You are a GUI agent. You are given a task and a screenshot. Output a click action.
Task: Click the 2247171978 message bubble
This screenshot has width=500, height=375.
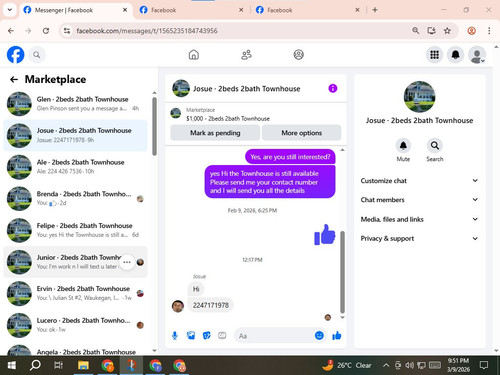click(x=211, y=305)
